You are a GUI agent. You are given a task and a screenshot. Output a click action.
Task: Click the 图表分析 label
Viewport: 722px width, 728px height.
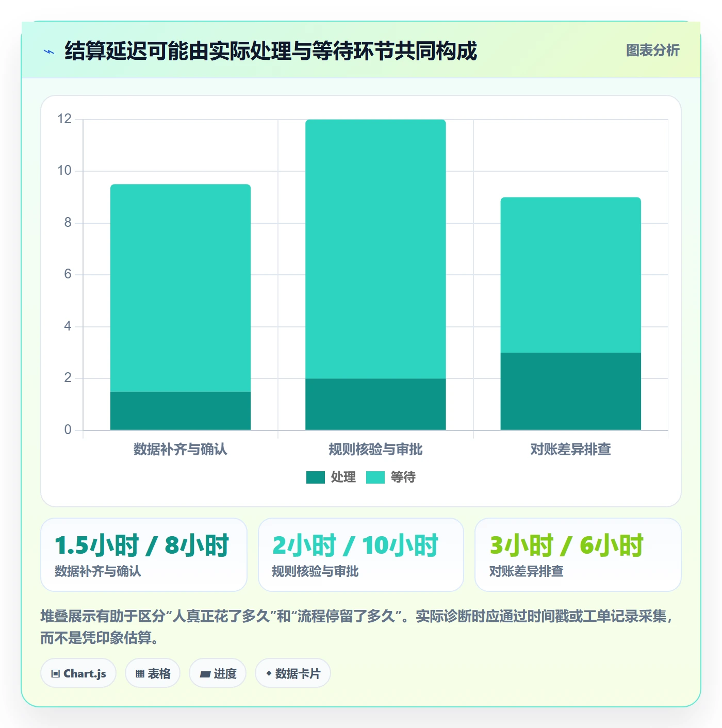tap(652, 51)
